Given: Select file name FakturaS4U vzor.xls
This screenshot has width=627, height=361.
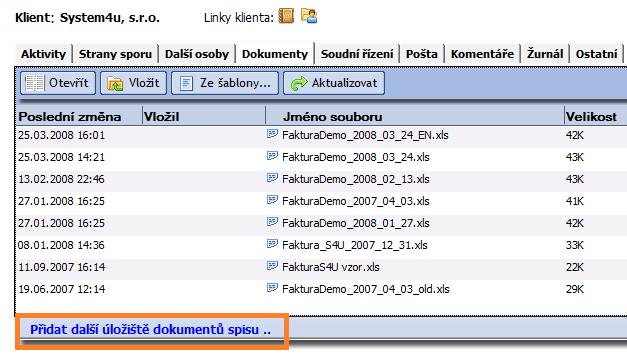Looking at the screenshot, I should 331,267.
